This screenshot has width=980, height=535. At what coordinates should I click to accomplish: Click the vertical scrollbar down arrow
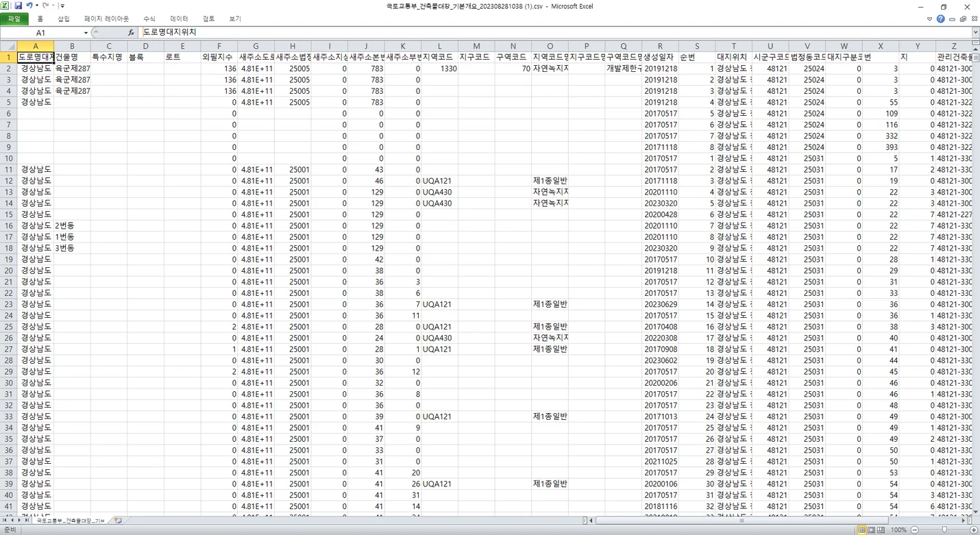tap(975, 512)
